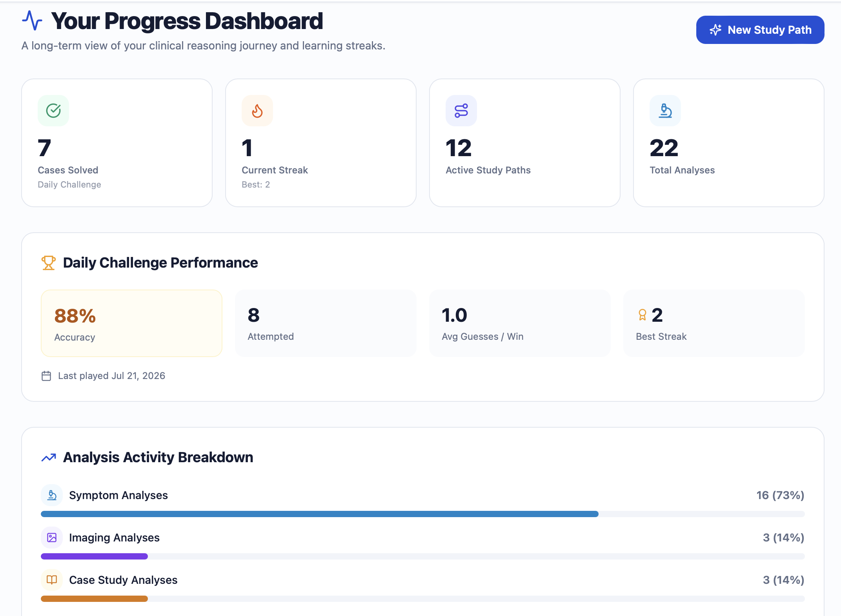
Task: Click the trophy icon beside Daily Challenge Performance
Action: (x=49, y=263)
